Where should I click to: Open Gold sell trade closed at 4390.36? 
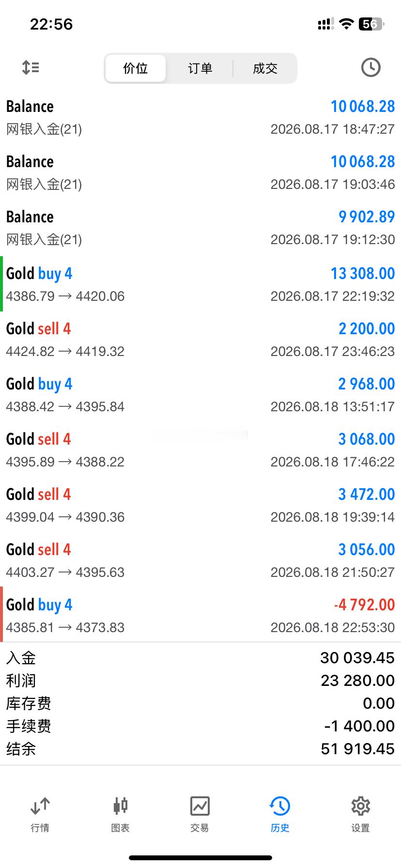(200, 505)
